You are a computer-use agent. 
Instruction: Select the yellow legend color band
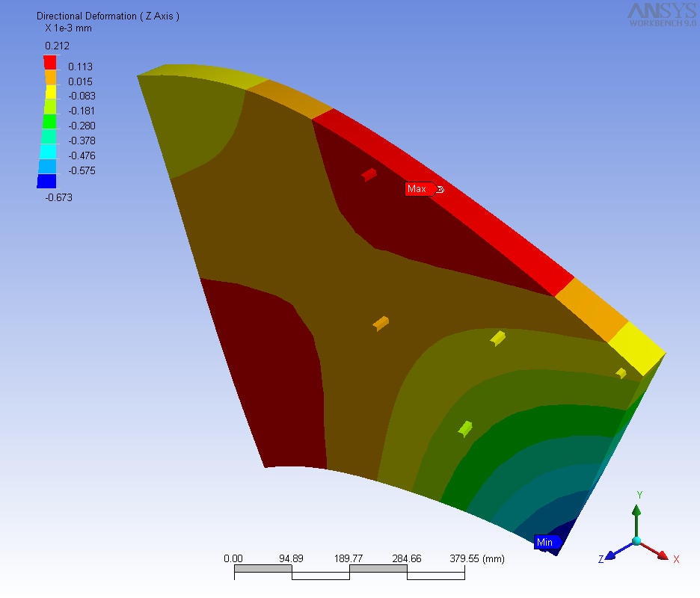[x=51, y=92]
